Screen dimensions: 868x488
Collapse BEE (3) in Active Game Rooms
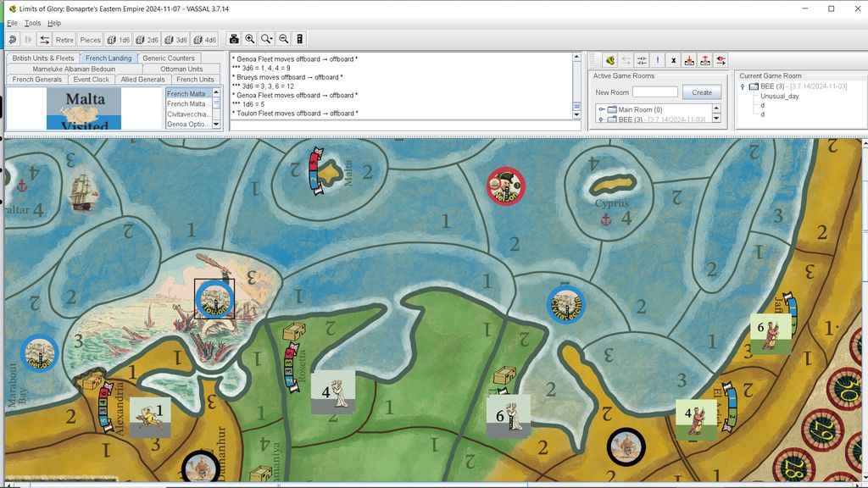602,119
